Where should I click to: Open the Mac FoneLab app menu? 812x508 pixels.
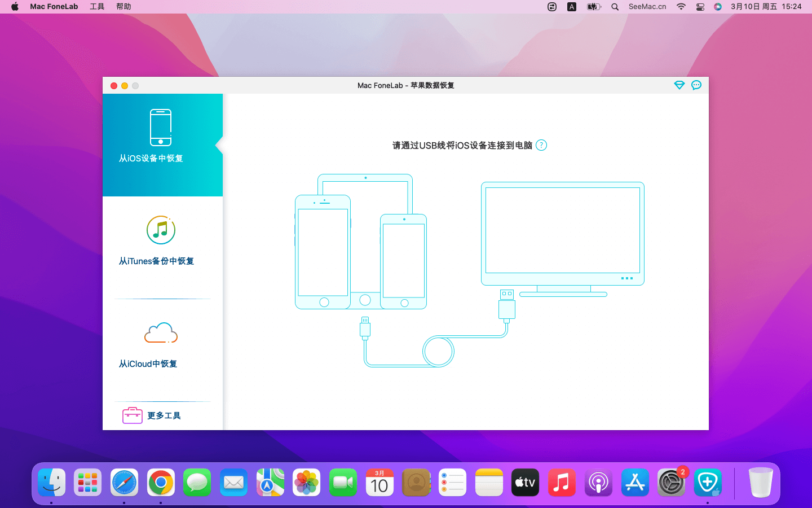[x=54, y=7]
